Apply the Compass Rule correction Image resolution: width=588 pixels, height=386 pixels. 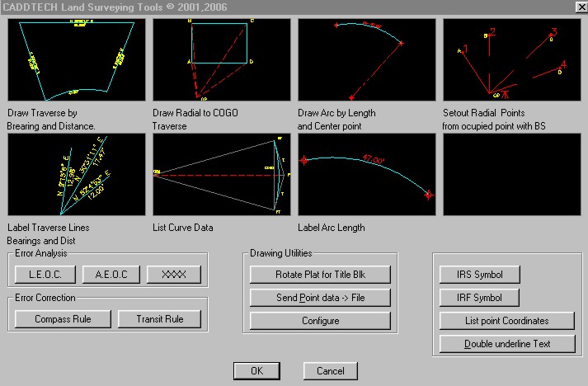(x=63, y=318)
